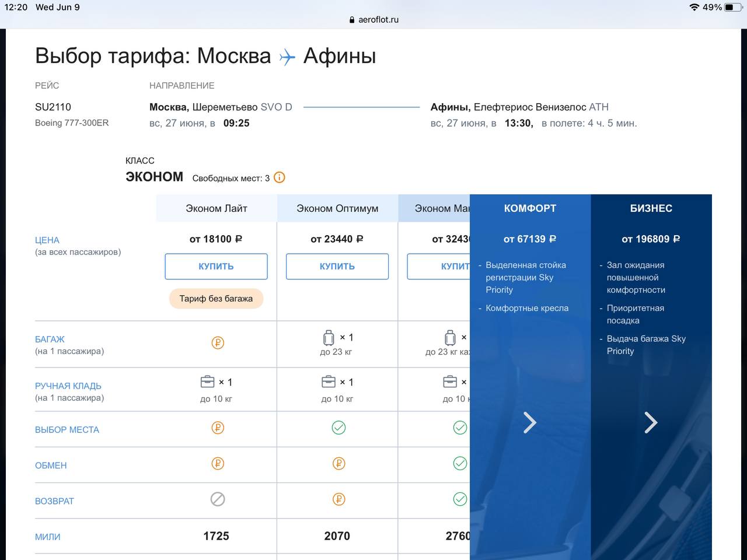The image size is (747, 560).
Task: Expand the Комфорт class panel chevron
Action: click(x=529, y=422)
